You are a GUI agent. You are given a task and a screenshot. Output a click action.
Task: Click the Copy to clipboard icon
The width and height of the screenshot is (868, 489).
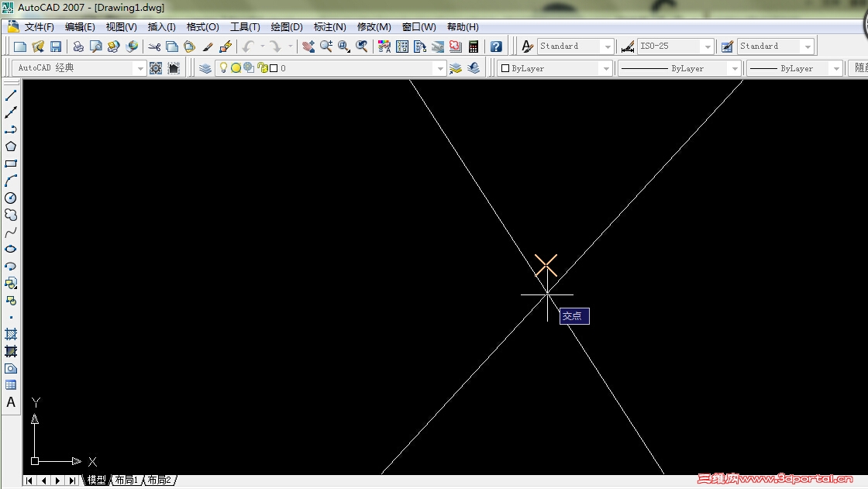[172, 46]
